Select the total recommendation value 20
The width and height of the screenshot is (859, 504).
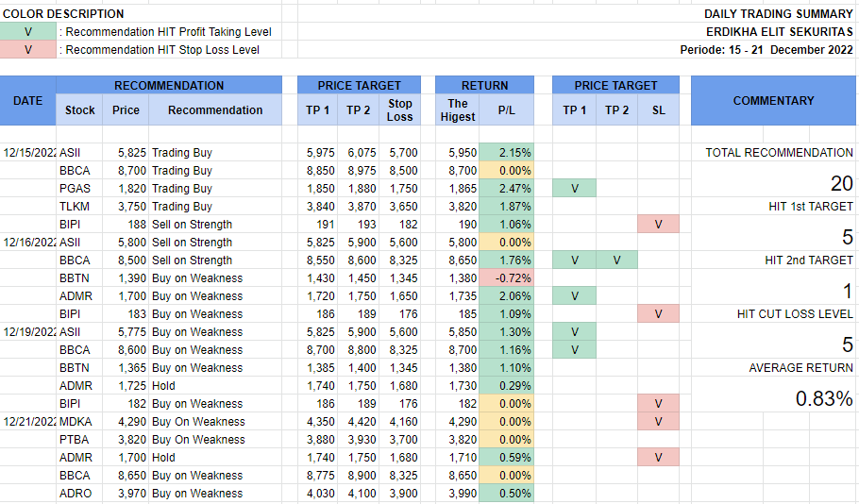click(x=841, y=184)
